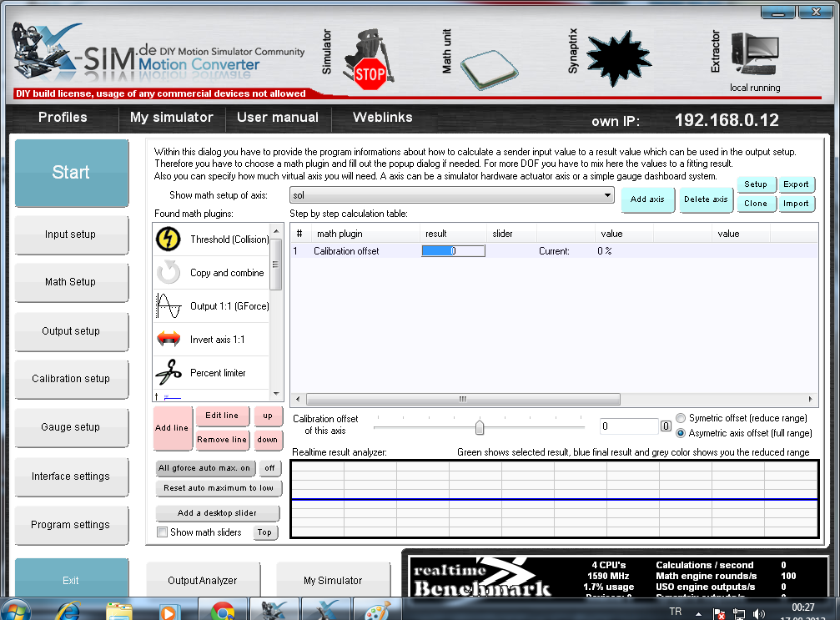
Task: Click the Math unit CPU chip icon
Action: click(489, 69)
